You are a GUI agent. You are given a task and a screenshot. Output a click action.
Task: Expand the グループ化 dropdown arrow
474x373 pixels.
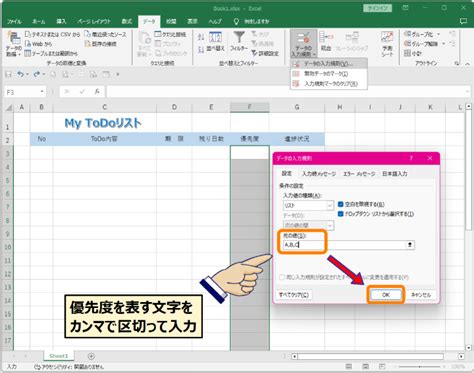tap(439, 34)
